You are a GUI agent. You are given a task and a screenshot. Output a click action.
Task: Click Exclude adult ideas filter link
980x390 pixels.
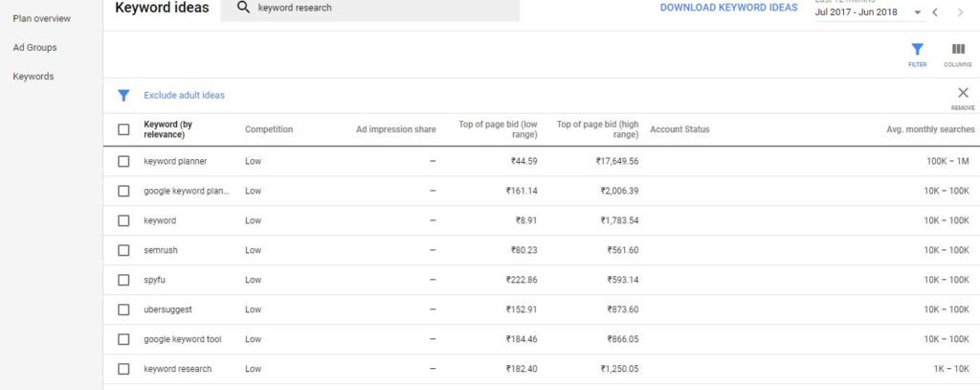tap(184, 95)
